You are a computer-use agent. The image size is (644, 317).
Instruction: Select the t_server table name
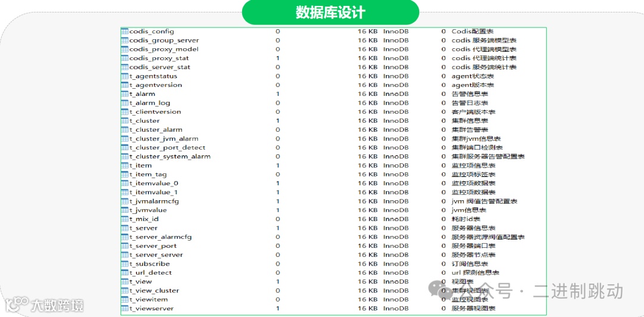pos(143,228)
